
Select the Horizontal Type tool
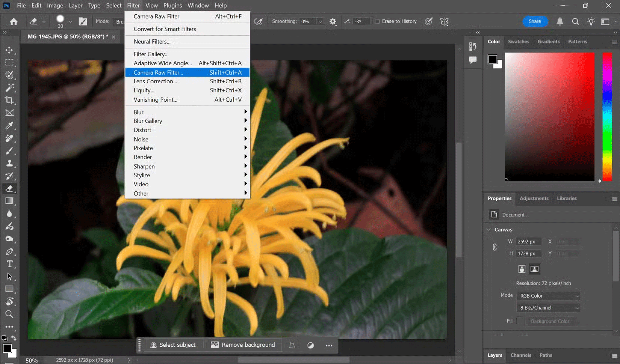click(x=9, y=264)
